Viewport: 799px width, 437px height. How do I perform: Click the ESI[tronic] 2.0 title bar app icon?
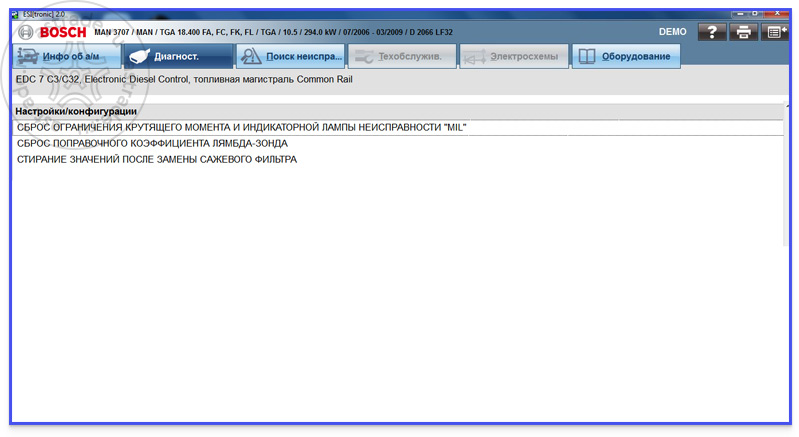coord(15,14)
